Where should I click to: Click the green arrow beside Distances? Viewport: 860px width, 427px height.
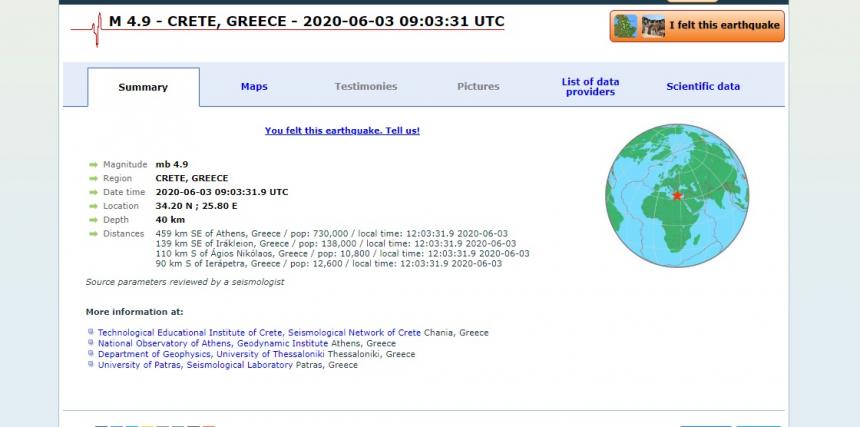pyautogui.click(x=93, y=234)
